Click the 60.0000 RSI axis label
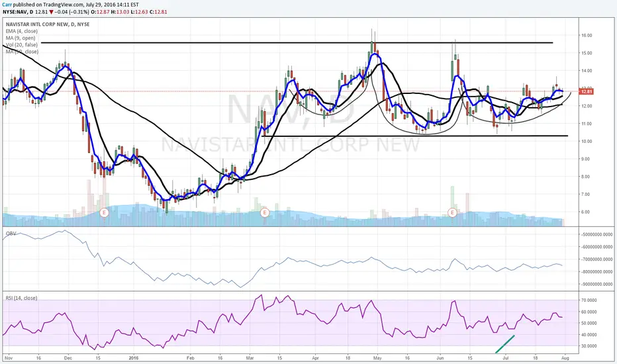The width and height of the screenshot is (617, 364). point(589,312)
